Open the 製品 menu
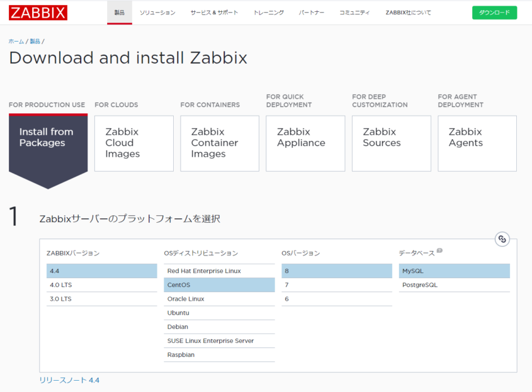 120,12
